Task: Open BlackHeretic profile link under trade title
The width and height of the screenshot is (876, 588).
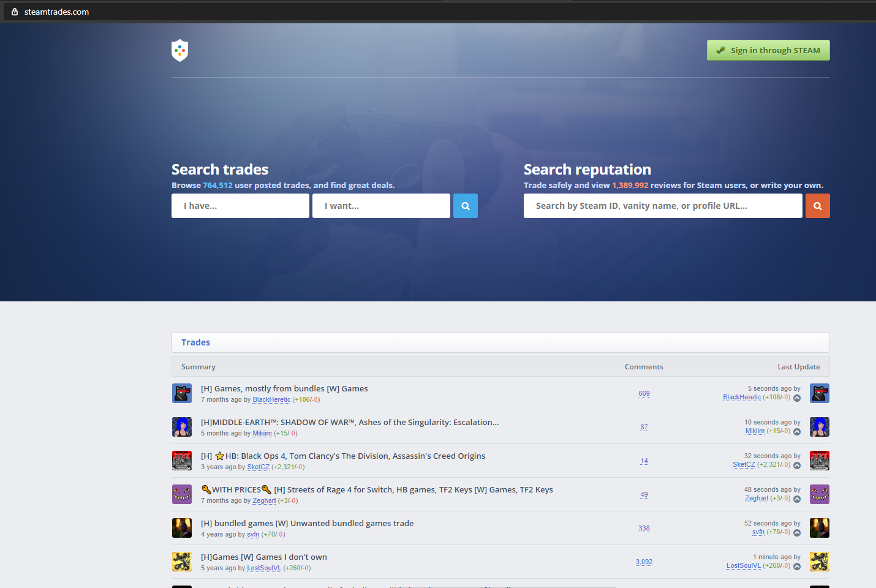Action: click(271, 399)
